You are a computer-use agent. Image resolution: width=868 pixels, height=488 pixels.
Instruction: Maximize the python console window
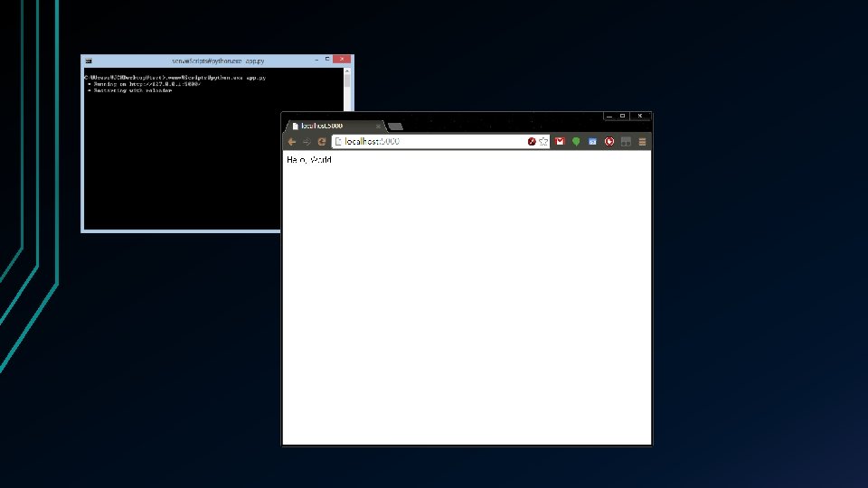327,60
